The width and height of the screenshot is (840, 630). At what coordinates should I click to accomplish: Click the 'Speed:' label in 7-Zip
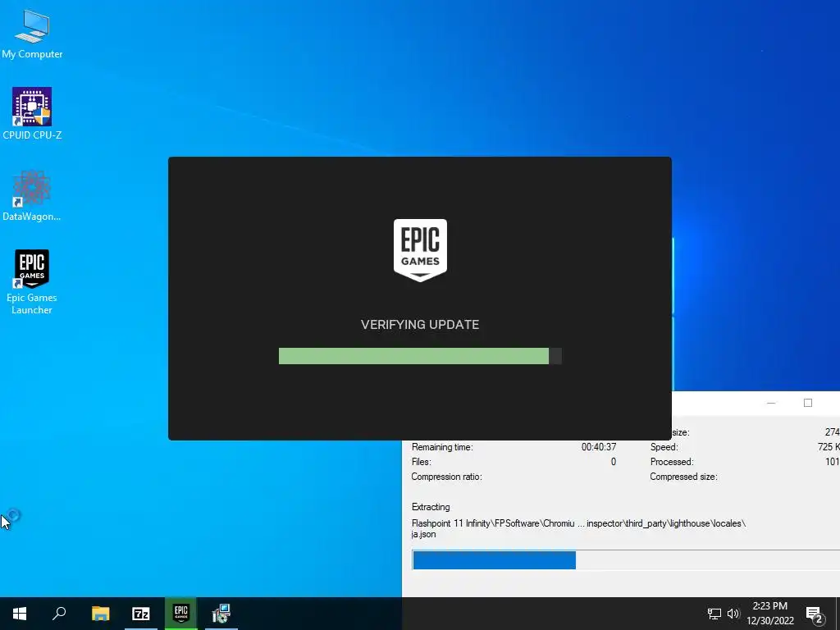coord(664,447)
